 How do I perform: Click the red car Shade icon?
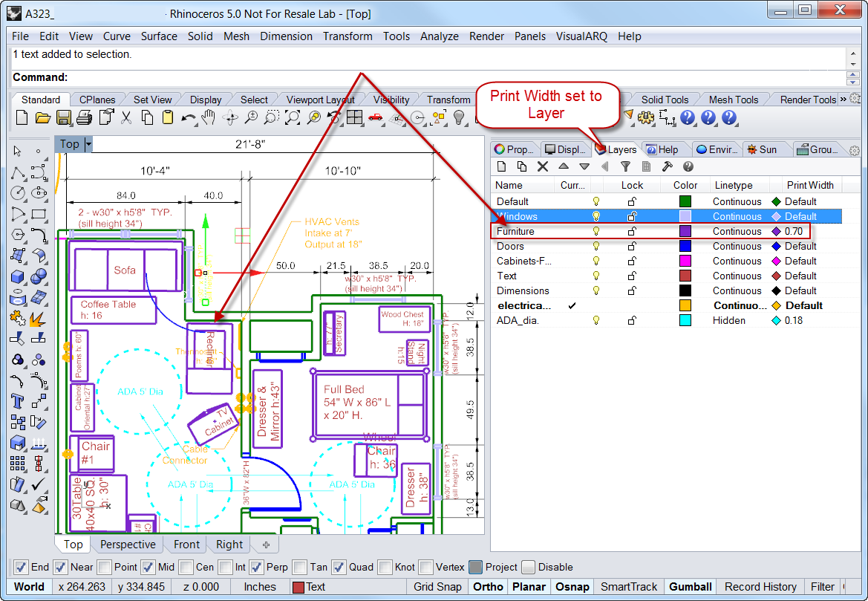[x=375, y=117]
